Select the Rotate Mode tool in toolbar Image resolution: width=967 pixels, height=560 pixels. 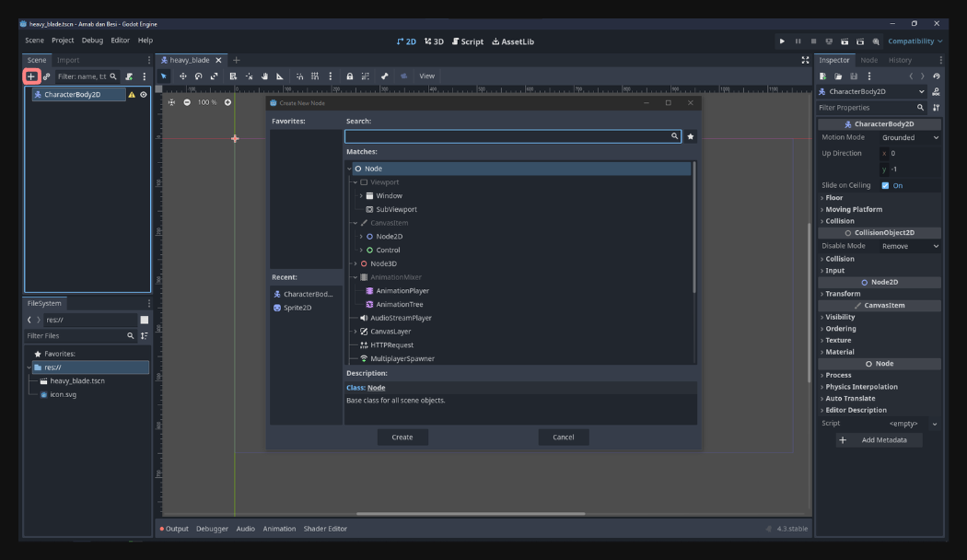[x=198, y=76]
